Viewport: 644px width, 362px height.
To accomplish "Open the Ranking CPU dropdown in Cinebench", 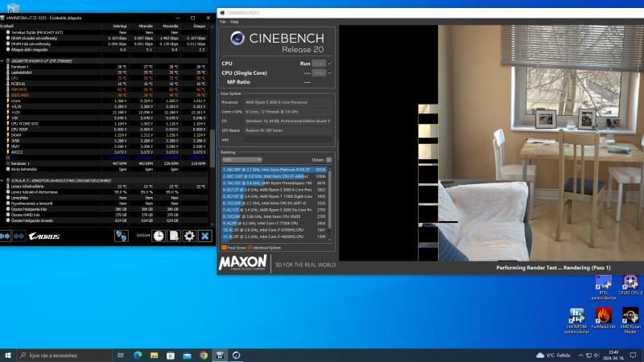I will tap(242, 159).
